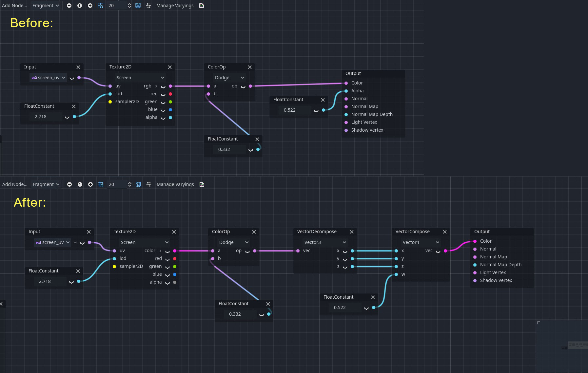The width and height of the screenshot is (588, 373).
Task: Zoom in on the node graph
Action: tap(90, 6)
